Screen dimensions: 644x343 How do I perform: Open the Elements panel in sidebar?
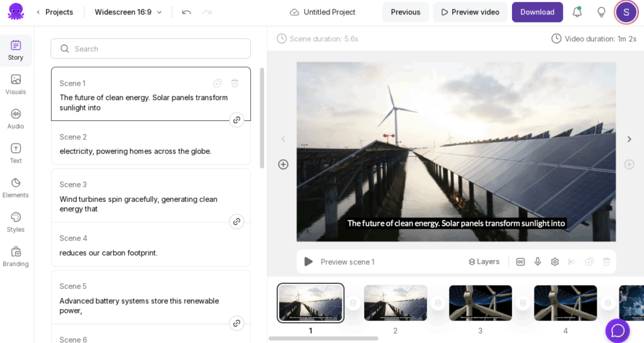pos(16,188)
